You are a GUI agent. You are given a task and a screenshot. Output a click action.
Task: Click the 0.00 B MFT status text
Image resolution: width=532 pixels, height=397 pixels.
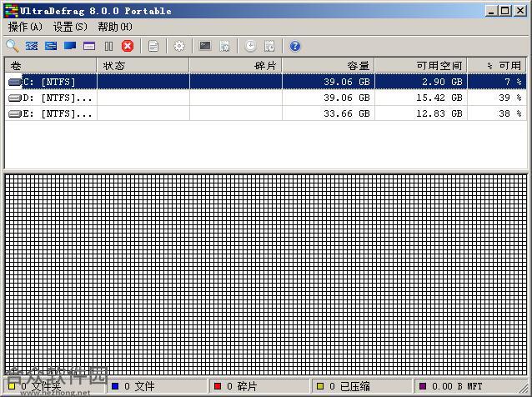click(457, 386)
